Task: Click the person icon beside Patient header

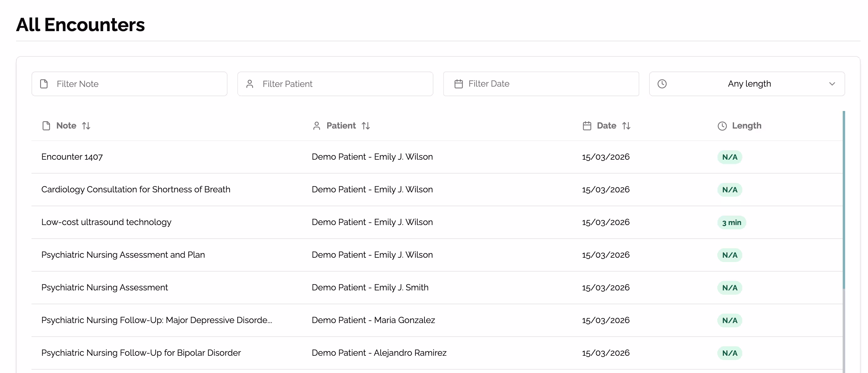Action: [x=316, y=126]
